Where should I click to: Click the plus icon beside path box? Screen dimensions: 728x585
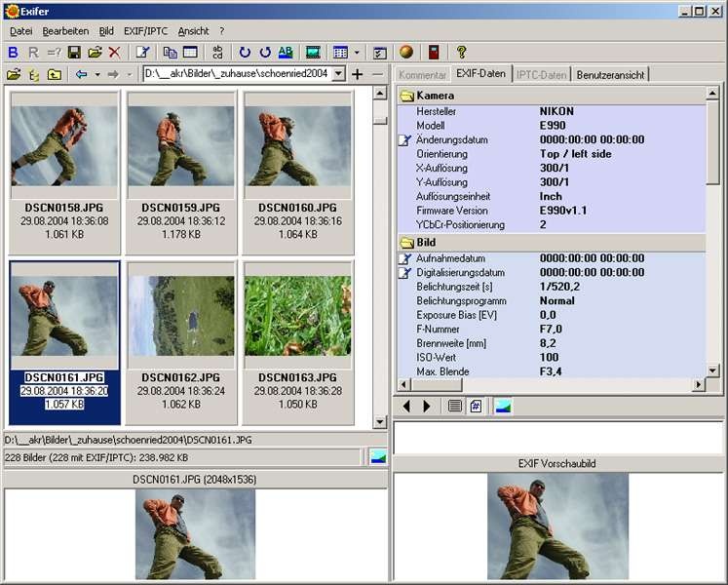click(x=357, y=74)
